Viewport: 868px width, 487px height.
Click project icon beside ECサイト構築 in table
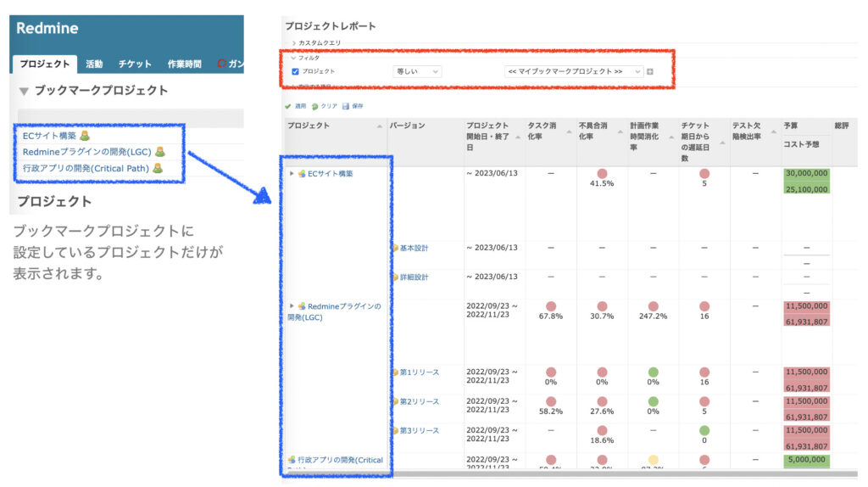pyautogui.click(x=302, y=173)
